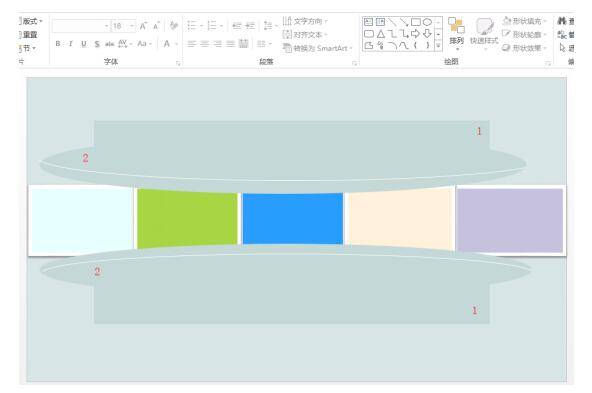Open font size 18 dropdown
Image resolution: width=592 pixels, height=393 pixels.
pos(132,26)
